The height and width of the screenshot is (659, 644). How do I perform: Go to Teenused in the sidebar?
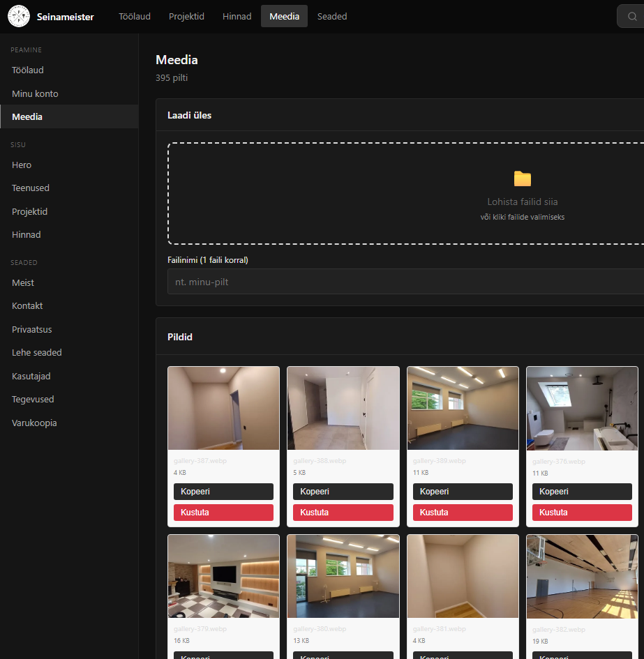pyautogui.click(x=31, y=188)
